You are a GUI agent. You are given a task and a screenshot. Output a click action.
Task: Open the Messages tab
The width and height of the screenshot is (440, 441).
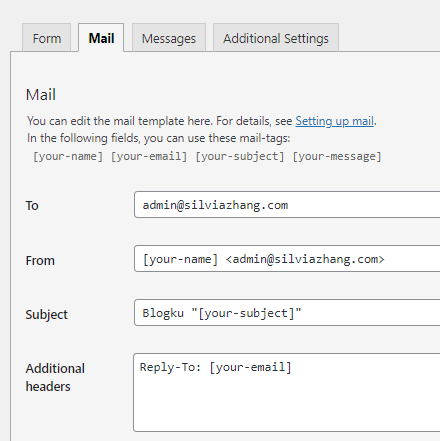[169, 38]
